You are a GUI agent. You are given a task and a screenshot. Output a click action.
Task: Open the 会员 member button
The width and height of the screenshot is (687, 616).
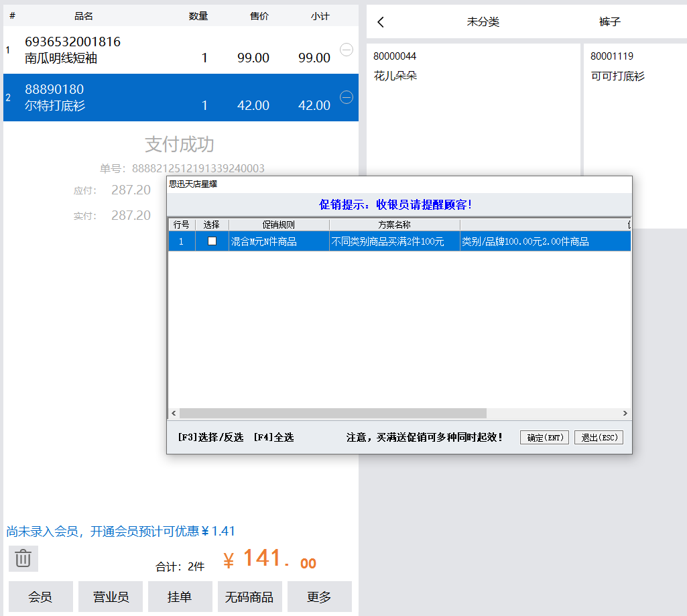40,597
